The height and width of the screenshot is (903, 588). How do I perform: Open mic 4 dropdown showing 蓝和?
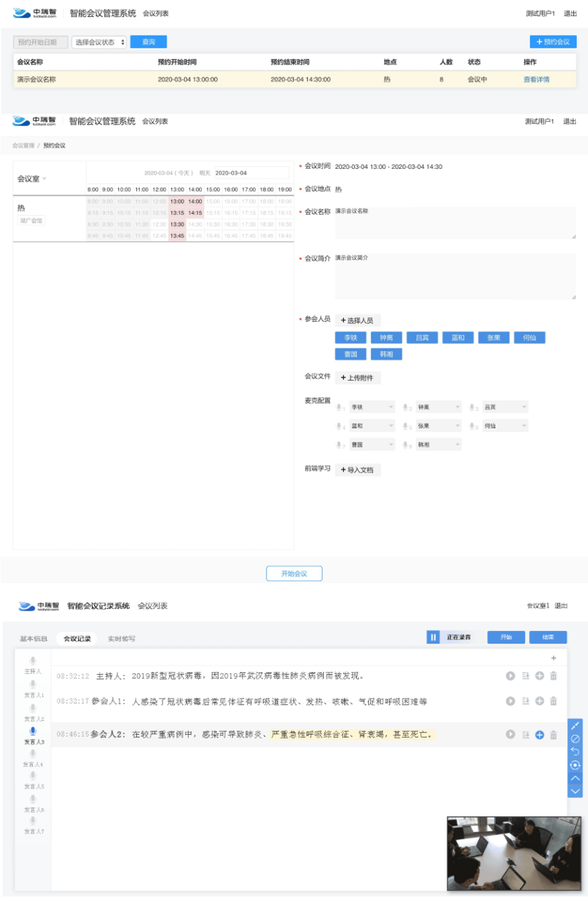[x=371, y=426]
